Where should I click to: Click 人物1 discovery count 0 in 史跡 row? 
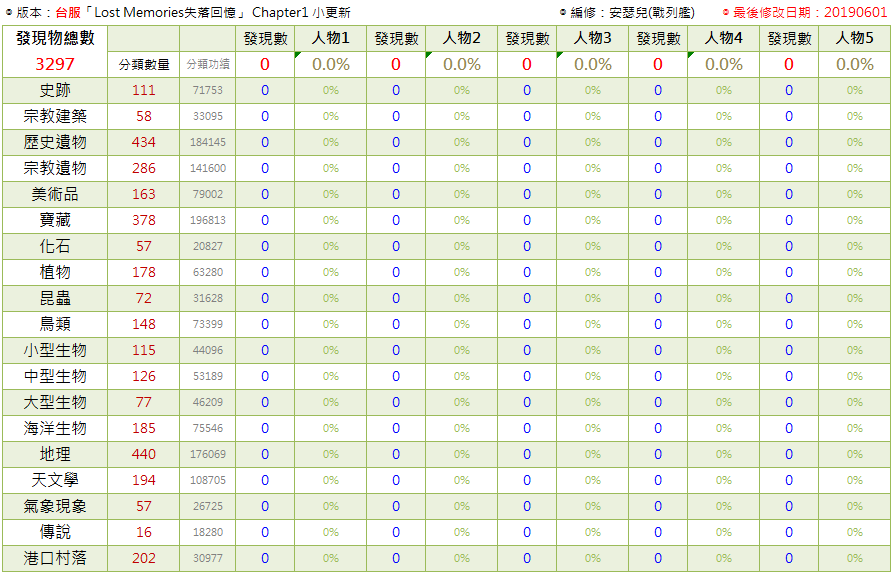click(265, 91)
